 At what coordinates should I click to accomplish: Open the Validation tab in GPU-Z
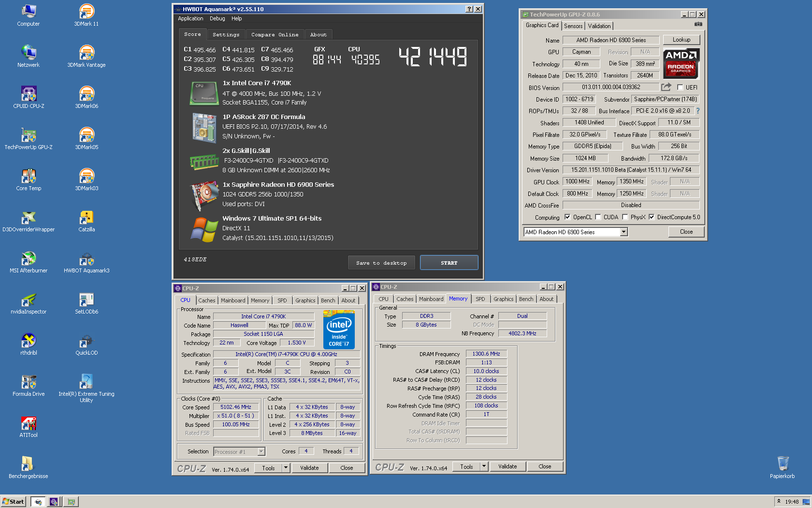[x=599, y=26]
